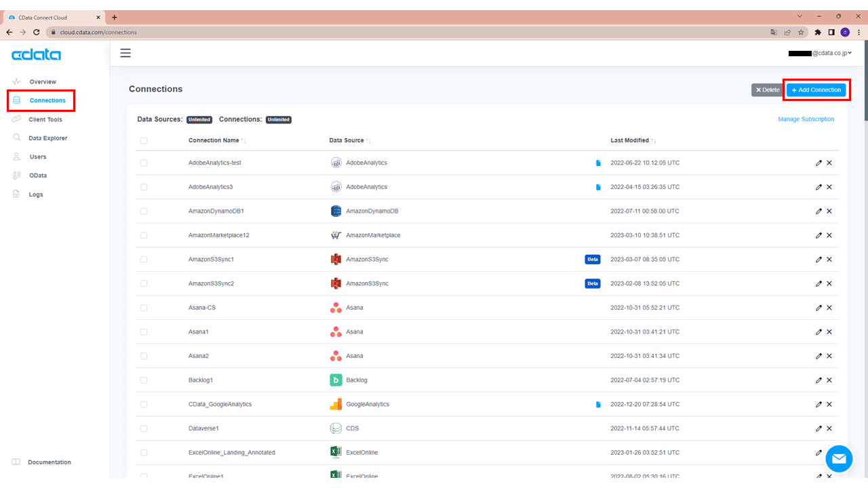Toggle the select-all connections checkbox
The image size is (868, 488).
point(144,141)
